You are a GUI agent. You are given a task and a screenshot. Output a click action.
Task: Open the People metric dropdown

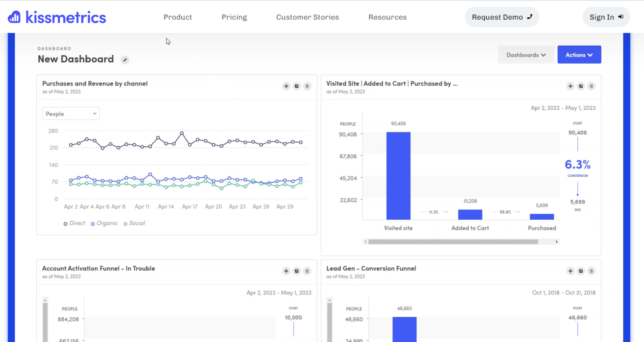click(70, 113)
